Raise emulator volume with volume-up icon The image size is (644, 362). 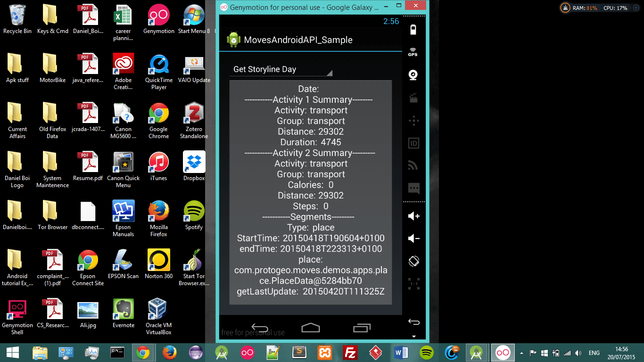(413, 216)
